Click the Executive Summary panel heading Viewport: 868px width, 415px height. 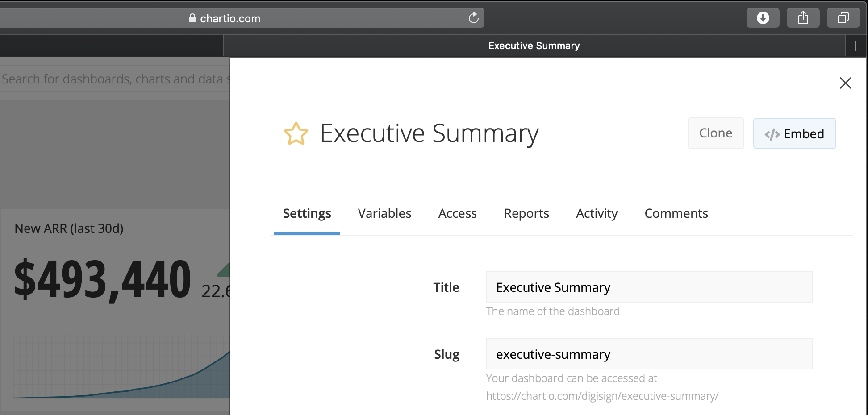429,133
